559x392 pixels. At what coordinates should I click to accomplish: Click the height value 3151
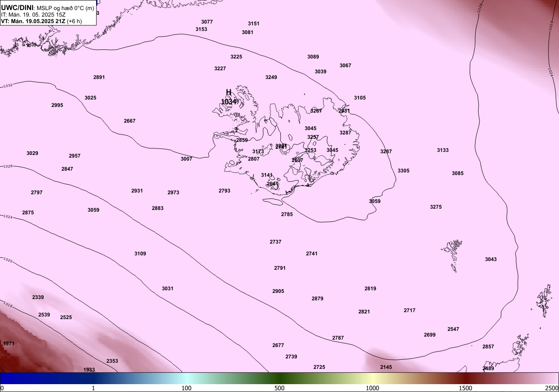click(254, 24)
